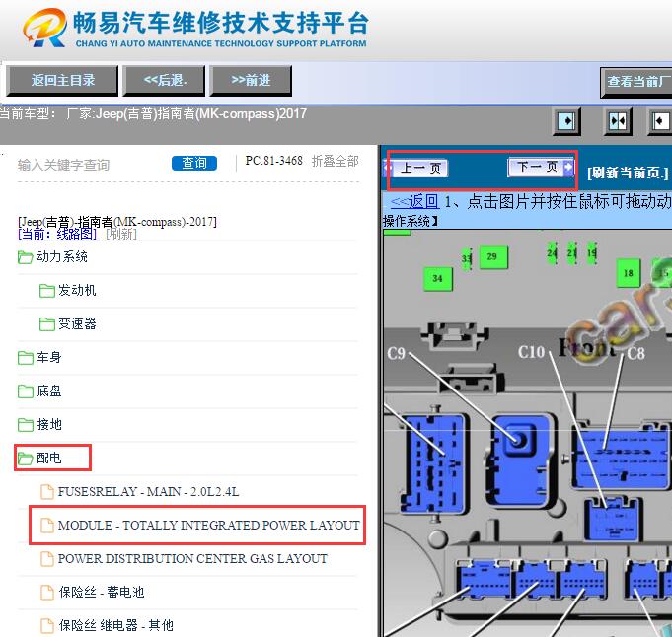Screen dimensions: 672x637
Task: Click the 返回主目录 button
Action: point(62,81)
